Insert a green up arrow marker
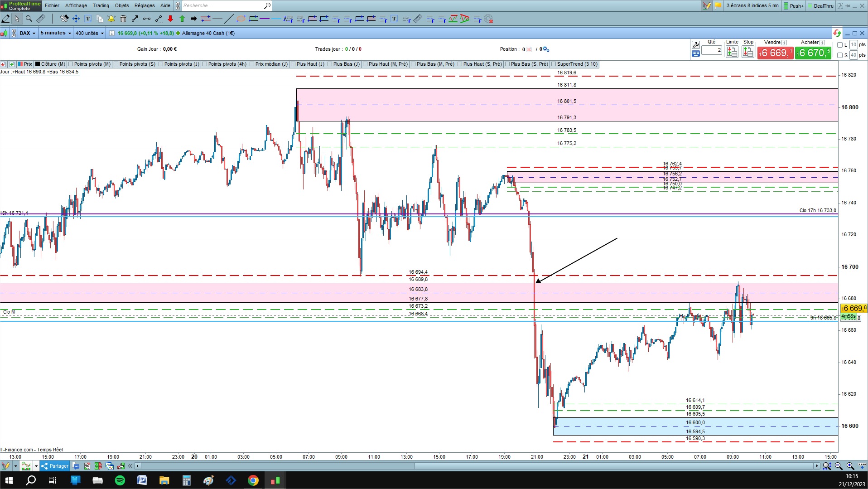 (182, 19)
